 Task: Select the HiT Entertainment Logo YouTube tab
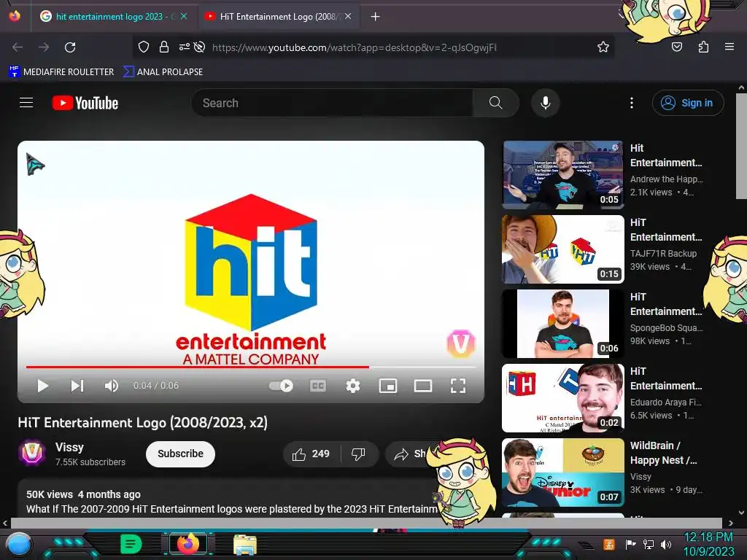point(279,17)
